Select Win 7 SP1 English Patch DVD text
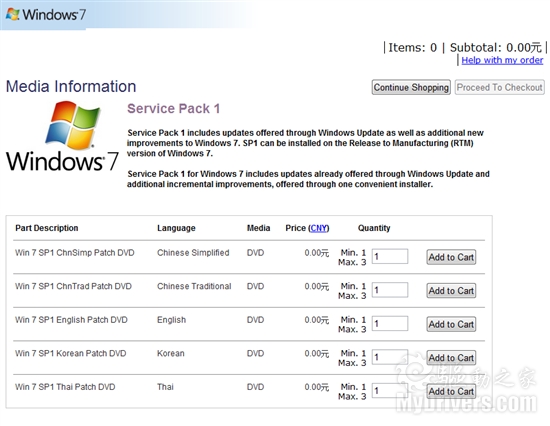The height and width of the screenshot is (426, 550). point(71,320)
